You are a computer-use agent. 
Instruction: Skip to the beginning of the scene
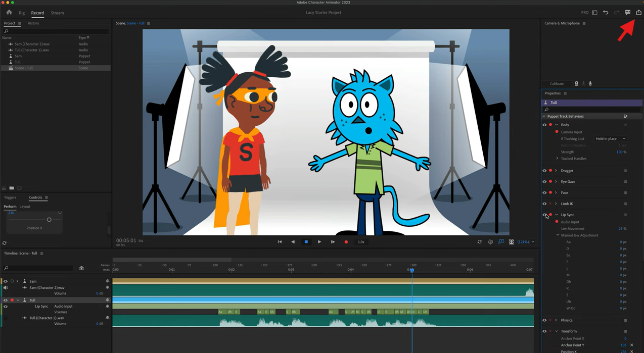point(280,242)
